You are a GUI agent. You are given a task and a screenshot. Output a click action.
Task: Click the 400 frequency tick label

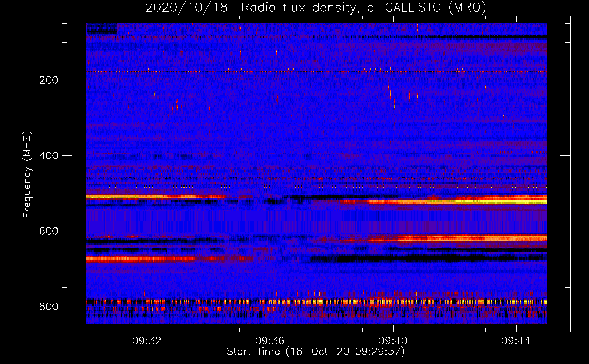coord(49,156)
